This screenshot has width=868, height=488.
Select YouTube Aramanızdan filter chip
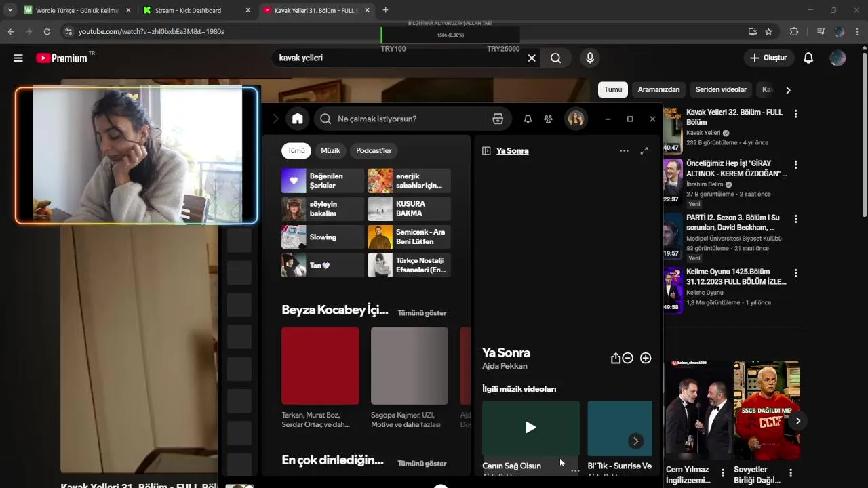click(x=658, y=89)
